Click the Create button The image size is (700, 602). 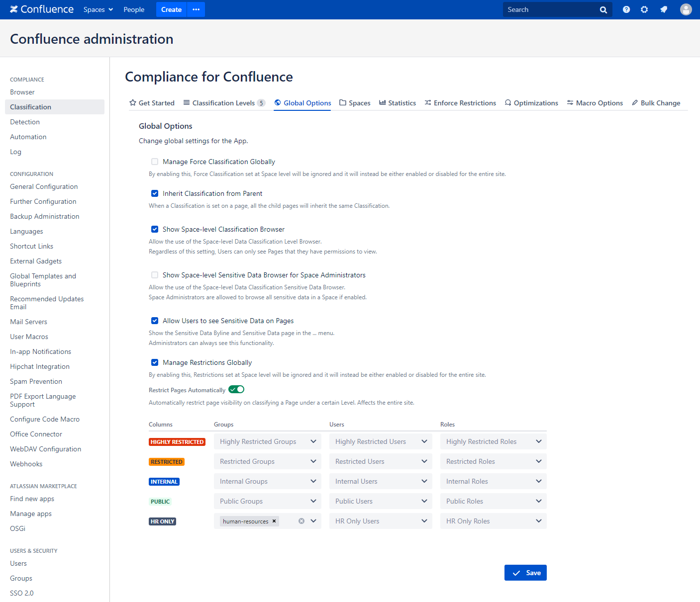coord(171,9)
